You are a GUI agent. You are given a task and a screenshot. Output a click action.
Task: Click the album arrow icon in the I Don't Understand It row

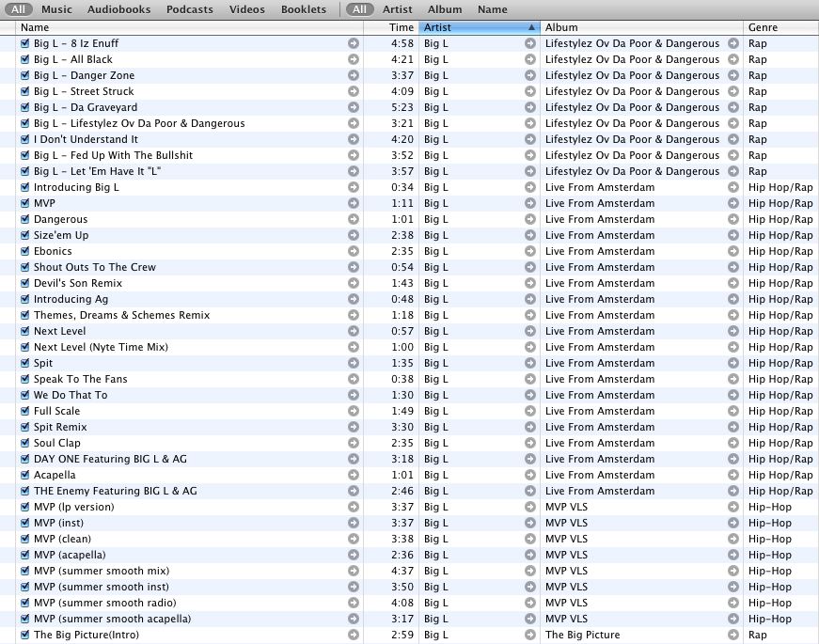tap(733, 139)
